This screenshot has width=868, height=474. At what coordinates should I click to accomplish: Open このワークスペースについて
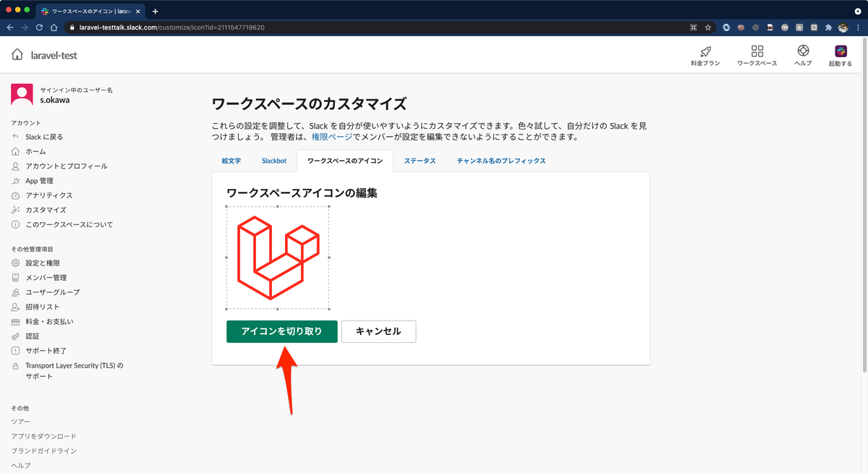click(69, 224)
